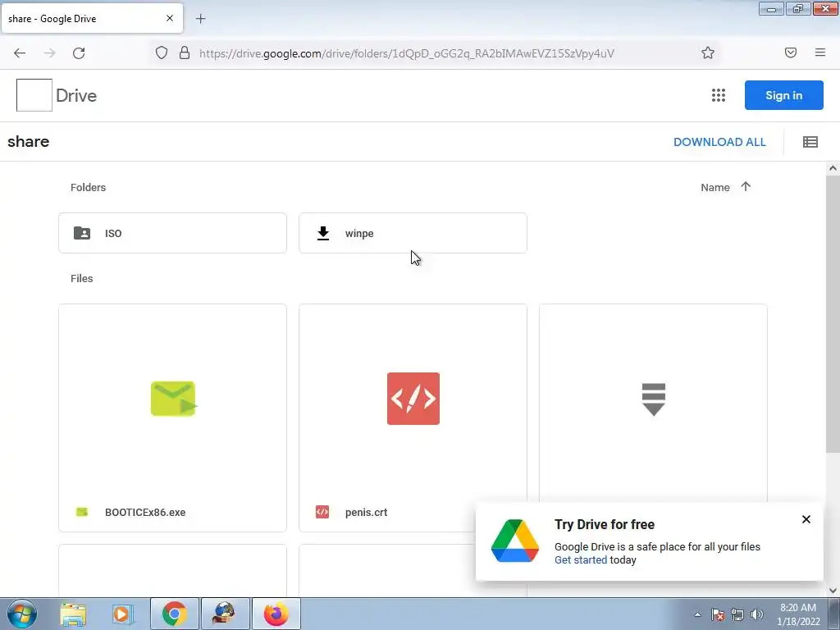This screenshot has height=630, width=840.
Task: Open the Firefox hamburger menu
Action: pyautogui.click(x=819, y=52)
